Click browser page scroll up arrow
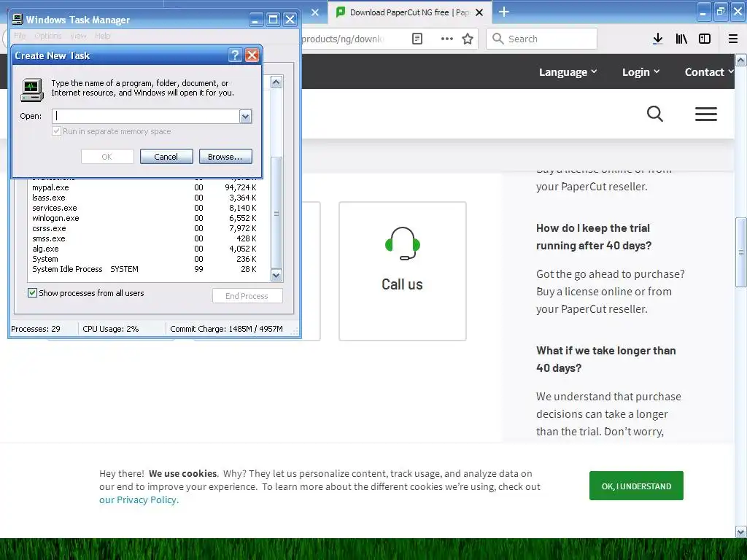747x560 pixels. tap(741, 61)
